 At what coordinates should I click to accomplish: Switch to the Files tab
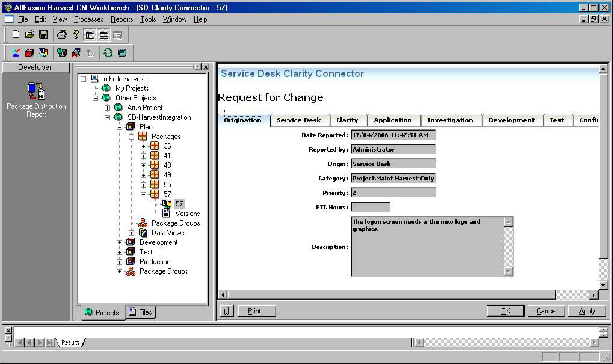click(x=141, y=312)
